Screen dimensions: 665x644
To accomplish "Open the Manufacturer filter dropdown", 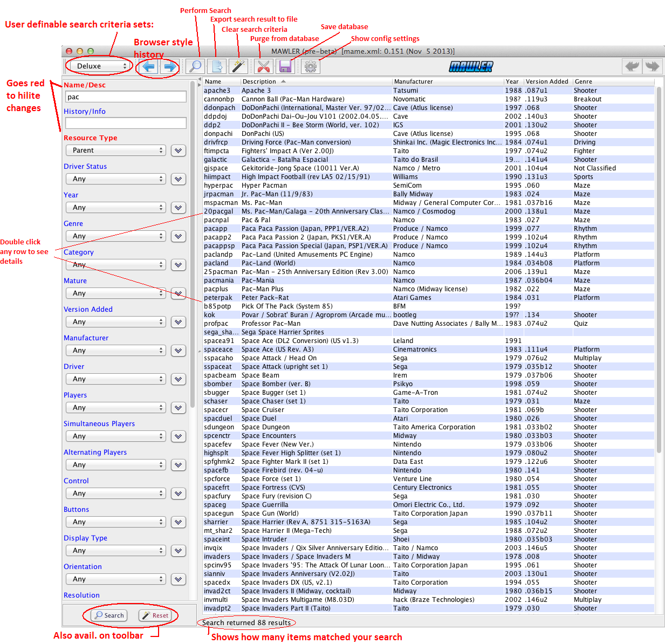I will click(115, 351).
